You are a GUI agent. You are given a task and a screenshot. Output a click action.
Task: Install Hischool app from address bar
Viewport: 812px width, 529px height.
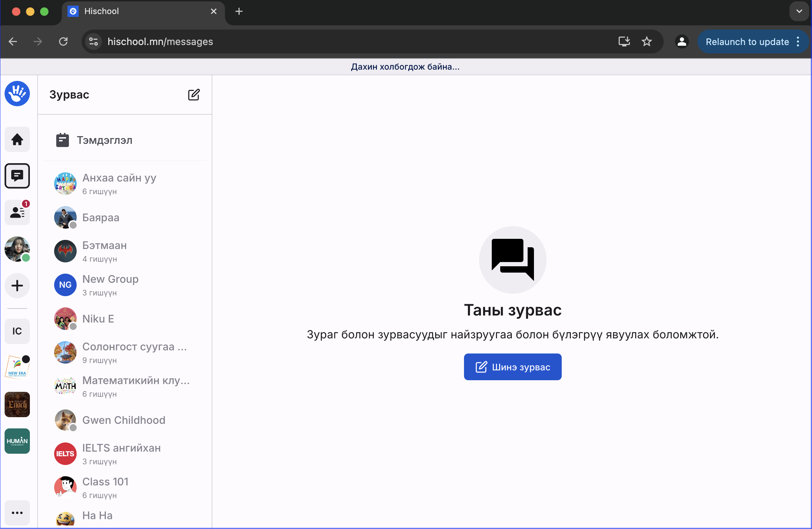click(624, 42)
